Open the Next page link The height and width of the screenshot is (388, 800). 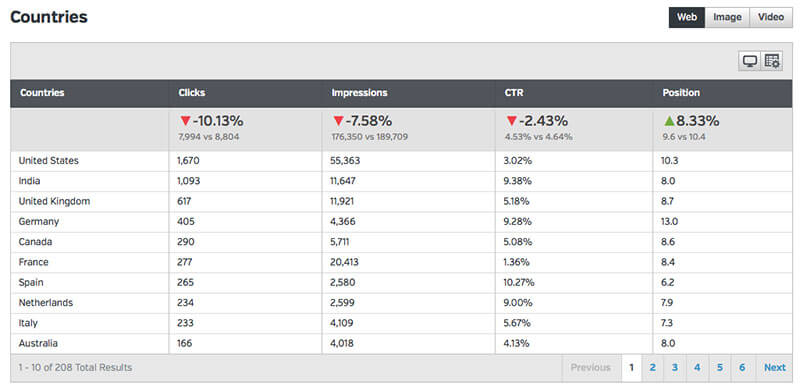tap(774, 368)
